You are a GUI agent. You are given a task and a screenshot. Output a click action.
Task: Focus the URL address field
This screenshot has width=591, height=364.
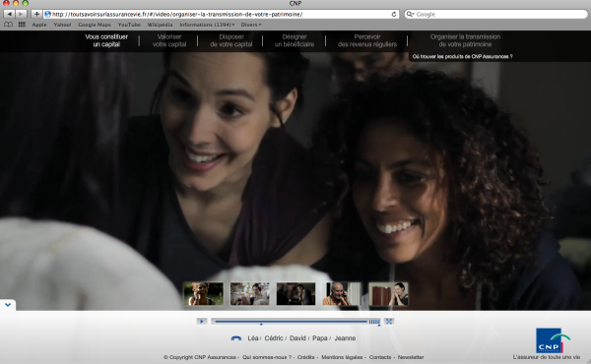221,14
